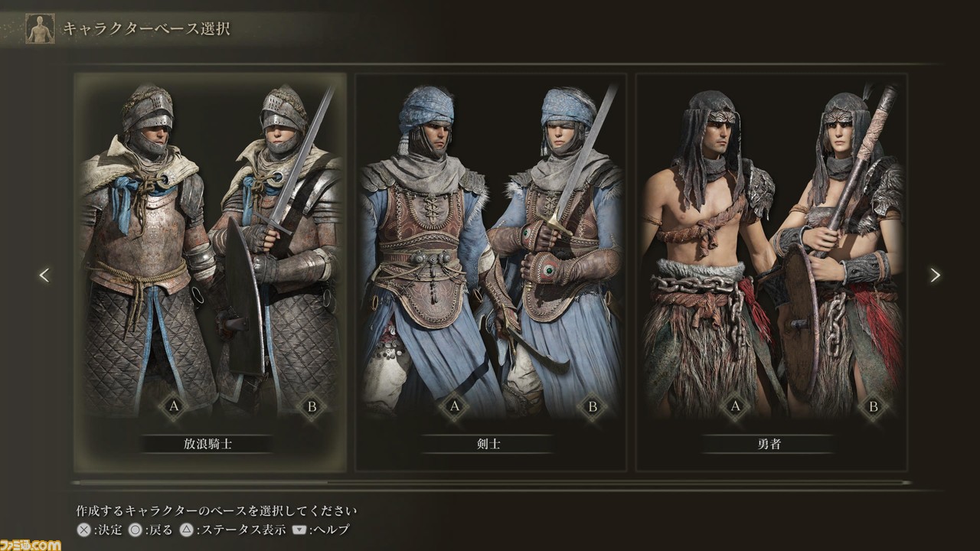Image resolution: width=980 pixels, height=551 pixels.
Task: Click the character silhouette icon in header
Action: (40, 28)
